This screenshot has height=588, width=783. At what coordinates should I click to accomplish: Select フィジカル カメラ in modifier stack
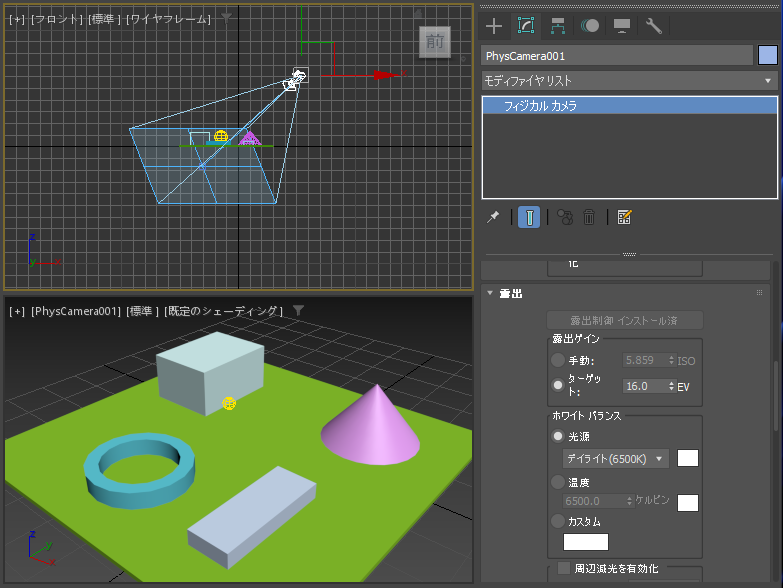pyautogui.click(x=630, y=106)
